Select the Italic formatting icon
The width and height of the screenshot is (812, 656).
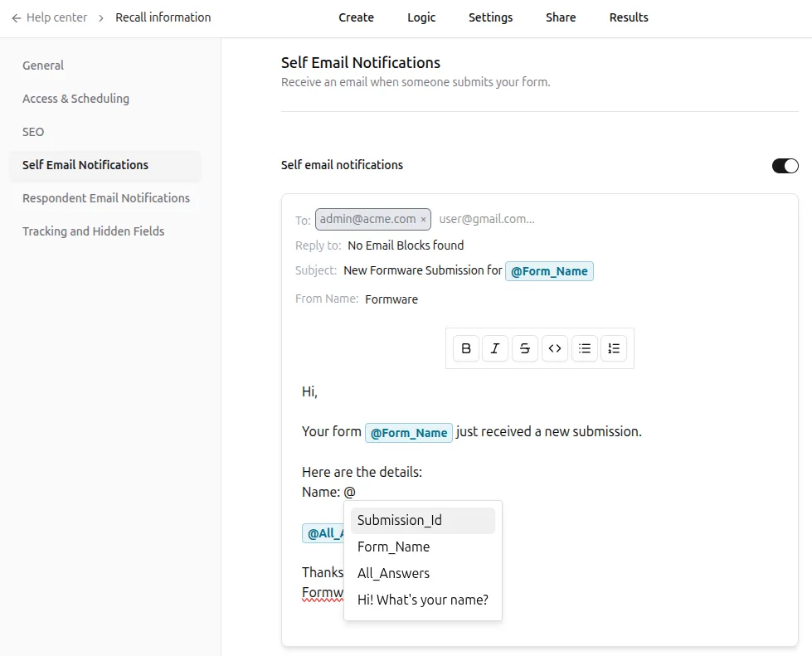495,348
